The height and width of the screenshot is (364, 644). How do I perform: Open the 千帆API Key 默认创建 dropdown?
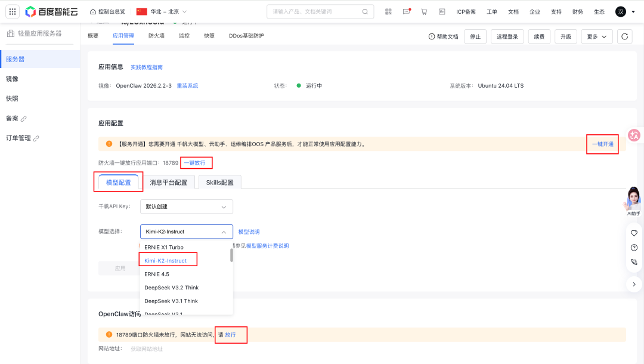pyautogui.click(x=186, y=206)
